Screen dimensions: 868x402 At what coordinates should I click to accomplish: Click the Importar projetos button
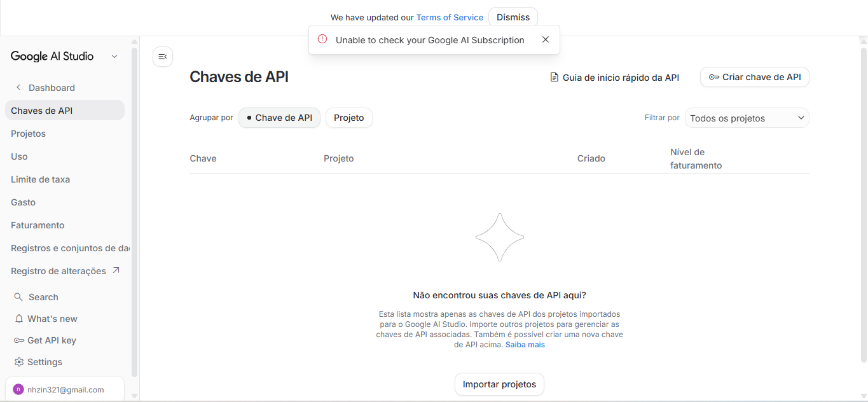(x=499, y=384)
